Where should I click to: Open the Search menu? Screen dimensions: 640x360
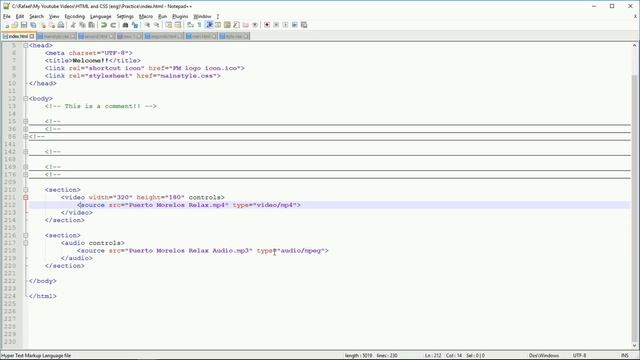pyautogui.click(x=36, y=16)
